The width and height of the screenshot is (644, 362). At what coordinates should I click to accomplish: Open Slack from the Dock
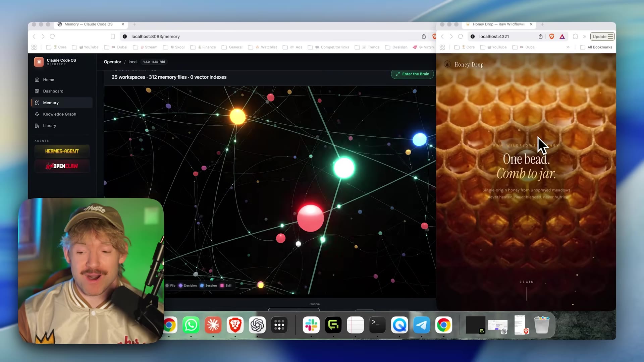click(x=311, y=325)
